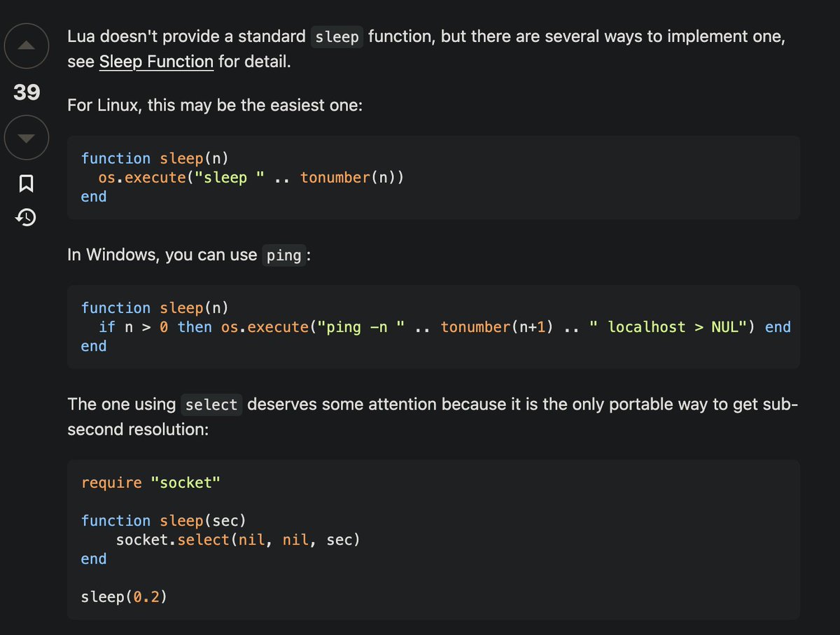840x635 pixels.
Task: Click the text 'For Linux, this may be the easiest one:'
Action: (215, 106)
